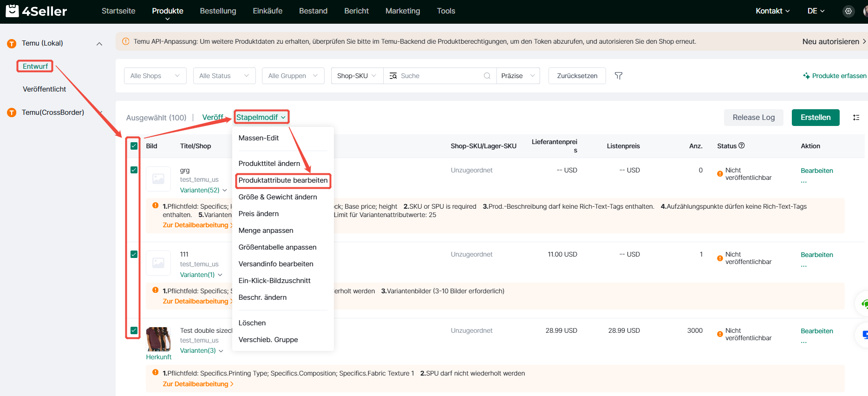Viewport: 868px width, 396px height.
Task: Click the Temu (Lokal) orange icon
Action: click(x=12, y=44)
